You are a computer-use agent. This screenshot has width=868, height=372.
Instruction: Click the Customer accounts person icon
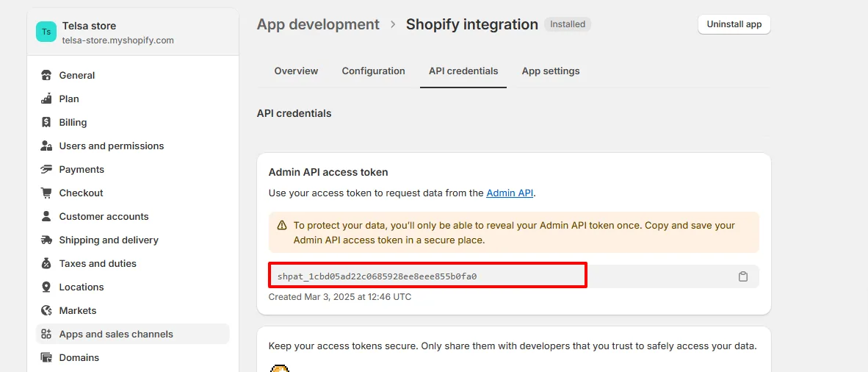tap(46, 217)
